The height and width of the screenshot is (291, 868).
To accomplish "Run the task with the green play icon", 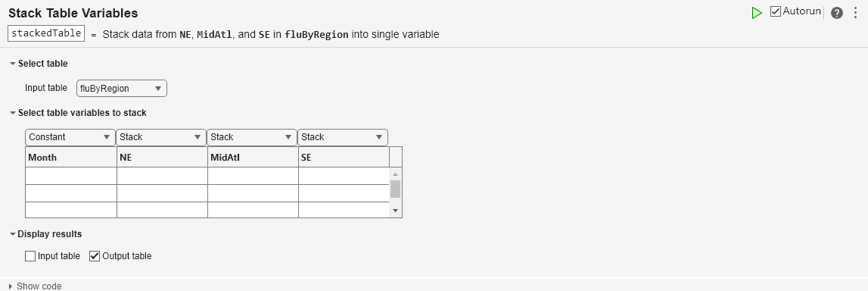I will coord(756,13).
